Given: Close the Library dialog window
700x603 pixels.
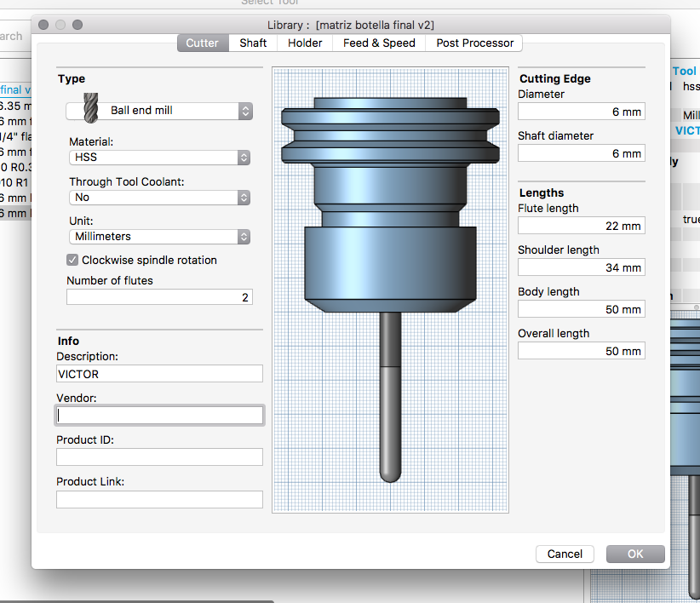Looking at the screenshot, I should point(43,25).
